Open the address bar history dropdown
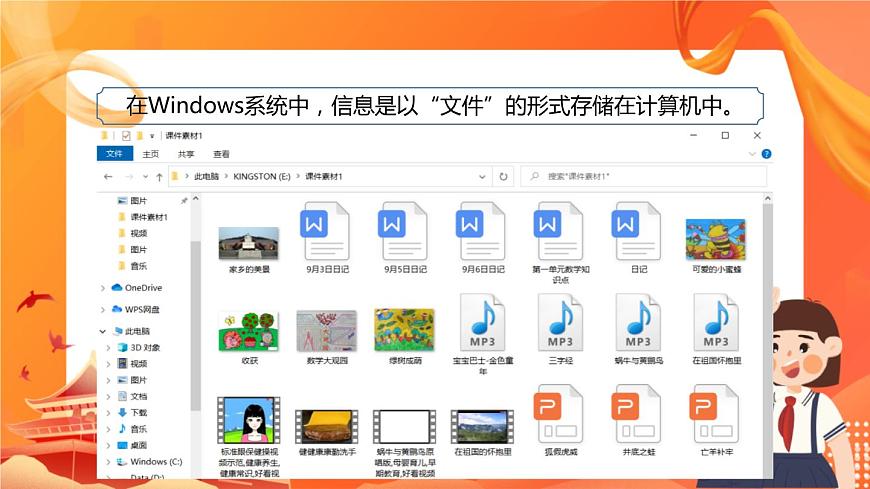 [482, 177]
